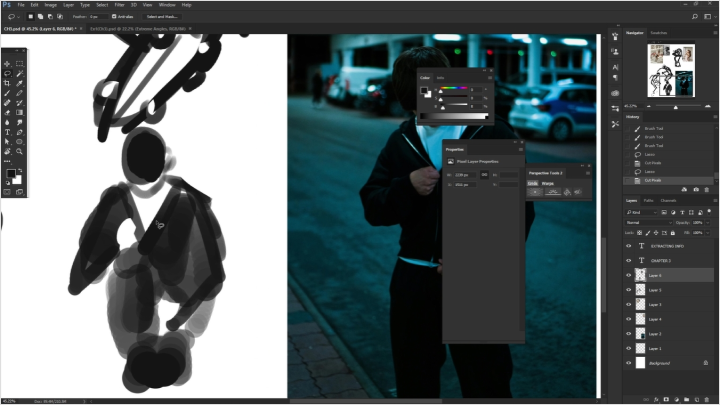Open the Paragraph panel icon
The height and width of the screenshot is (405, 720).
615,78
